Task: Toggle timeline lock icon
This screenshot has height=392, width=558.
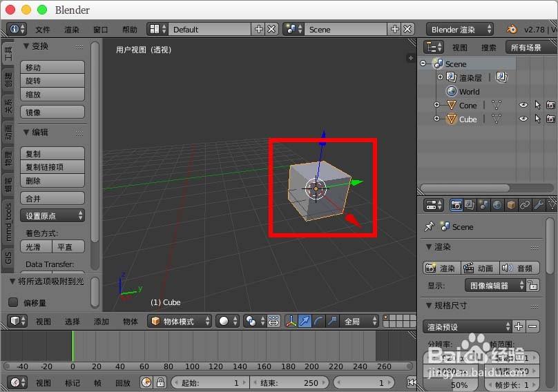Action: coord(160,382)
